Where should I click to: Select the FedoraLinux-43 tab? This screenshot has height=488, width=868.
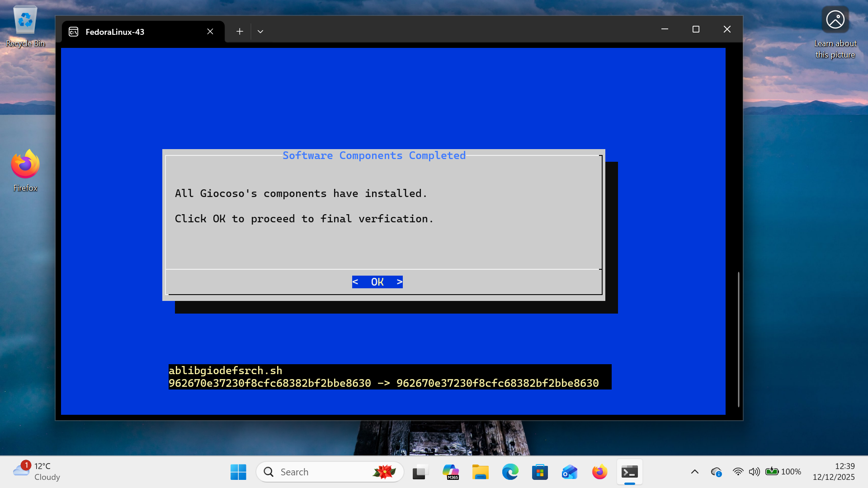click(131, 31)
